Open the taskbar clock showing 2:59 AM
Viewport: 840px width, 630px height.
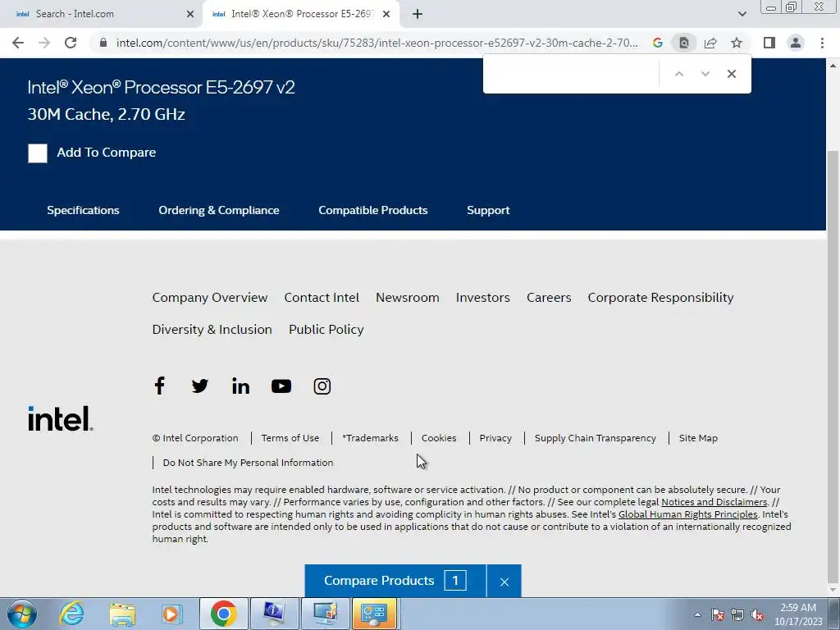pos(798,614)
